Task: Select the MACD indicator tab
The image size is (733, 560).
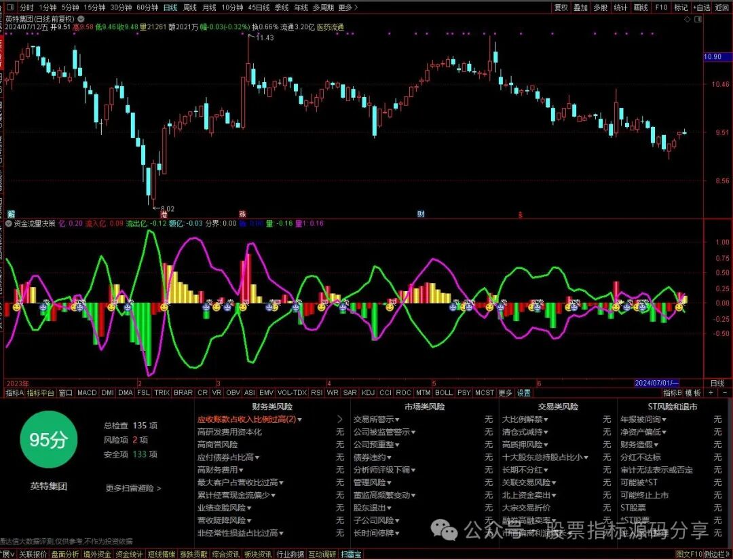Action: click(x=87, y=393)
